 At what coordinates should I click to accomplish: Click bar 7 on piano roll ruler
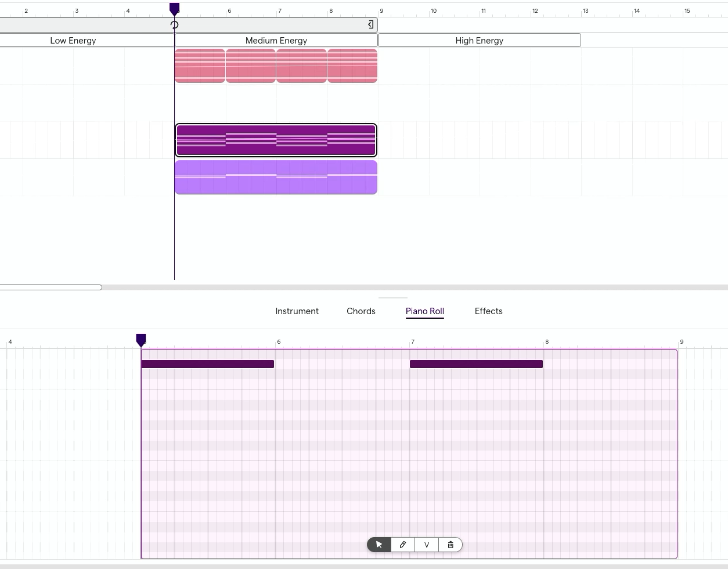point(413,341)
